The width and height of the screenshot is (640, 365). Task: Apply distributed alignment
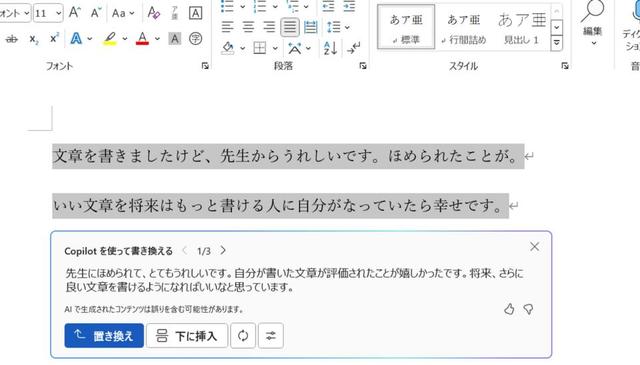point(311,27)
